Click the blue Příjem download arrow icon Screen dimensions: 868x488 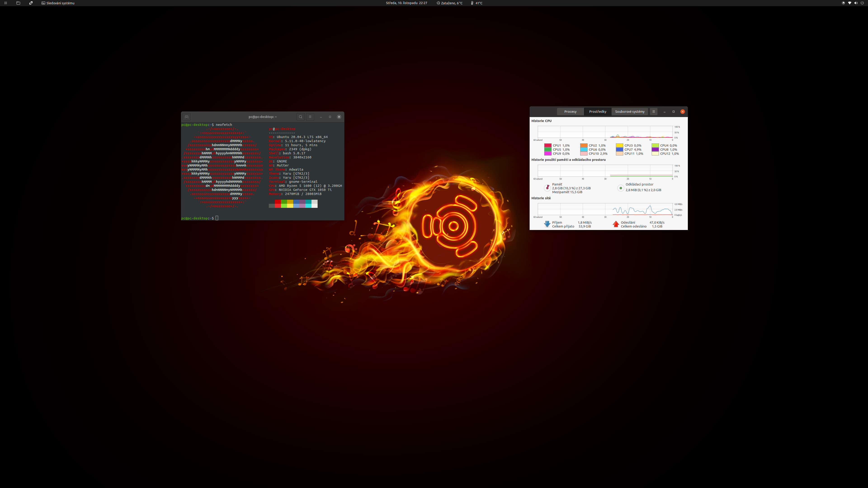pos(547,224)
